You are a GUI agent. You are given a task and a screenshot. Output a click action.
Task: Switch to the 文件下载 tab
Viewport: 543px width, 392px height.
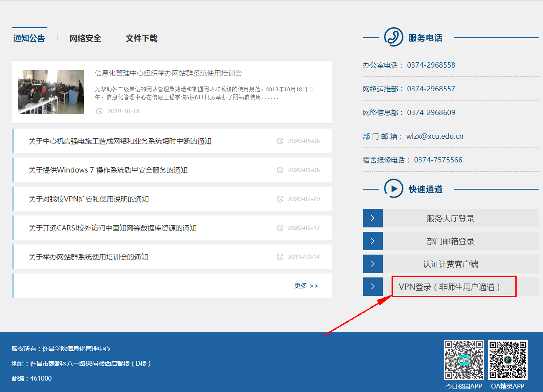coord(141,39)
